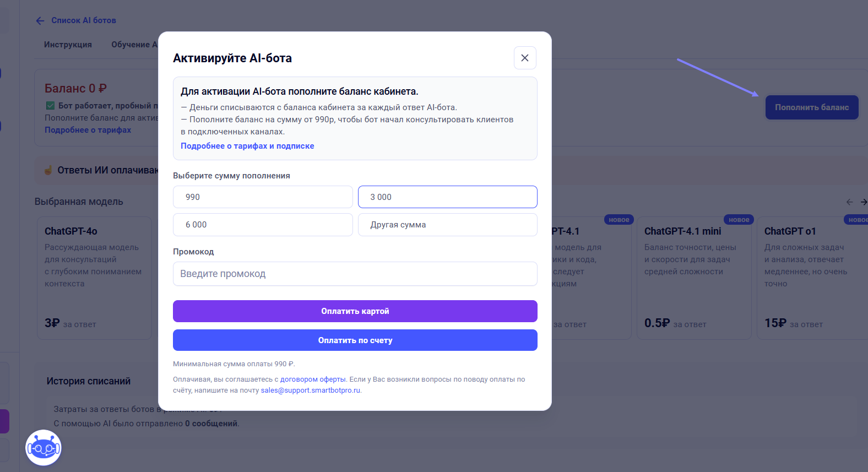Click the "Пополнить баланс" button
The image size is (868, 472).
coord(811,107)
